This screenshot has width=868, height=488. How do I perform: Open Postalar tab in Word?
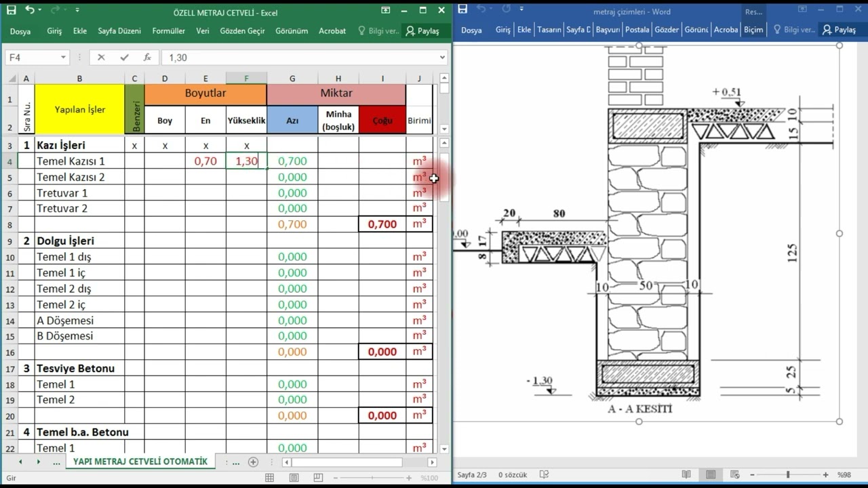637,30
